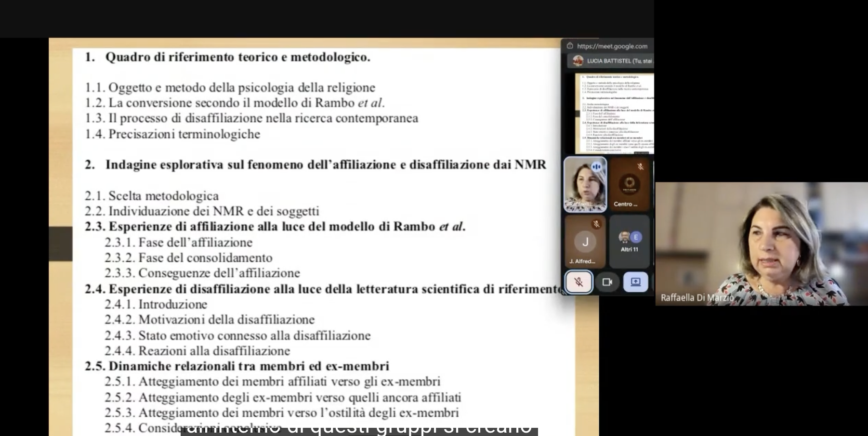Click the muted mic icon on J. Alfred tile
Screen dimensions: 868x436
tap(596, 224)
